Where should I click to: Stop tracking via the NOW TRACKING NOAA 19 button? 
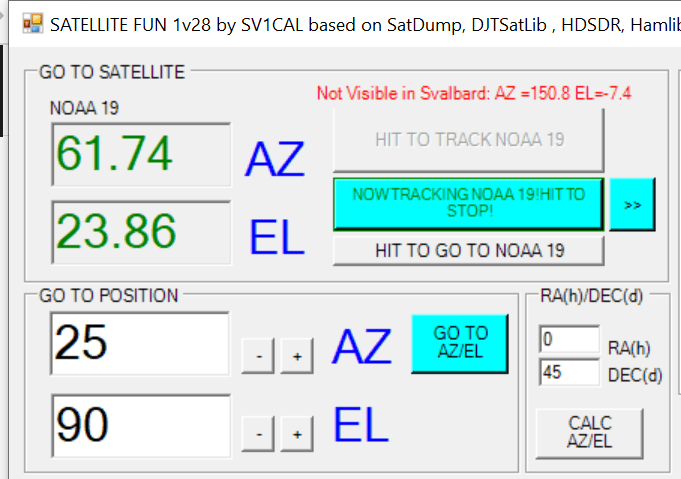(469, 203)
